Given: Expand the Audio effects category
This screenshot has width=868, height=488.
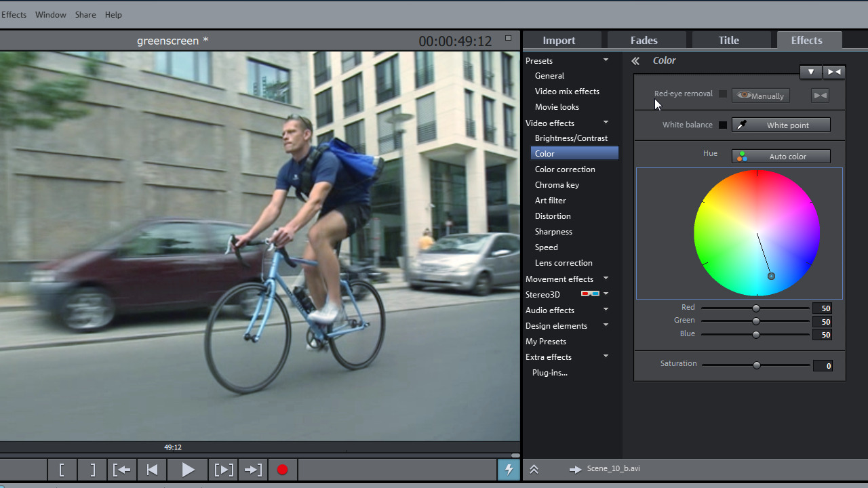Looking at the screenshot, I should [606, 310].
